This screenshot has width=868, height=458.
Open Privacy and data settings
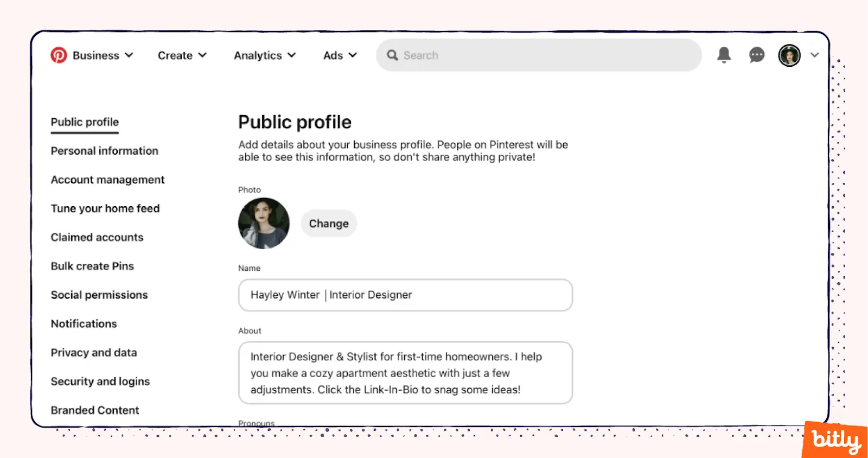(x=94, y=353)
